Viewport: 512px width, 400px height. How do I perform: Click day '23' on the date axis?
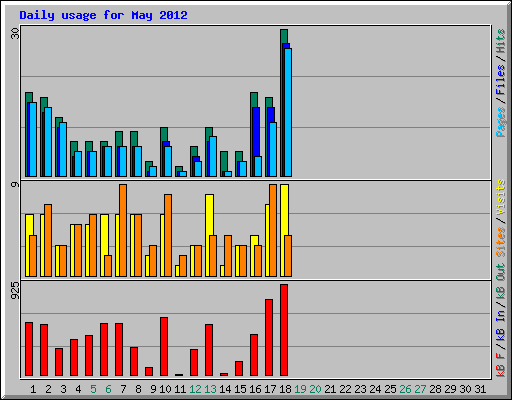coord(360,389)
